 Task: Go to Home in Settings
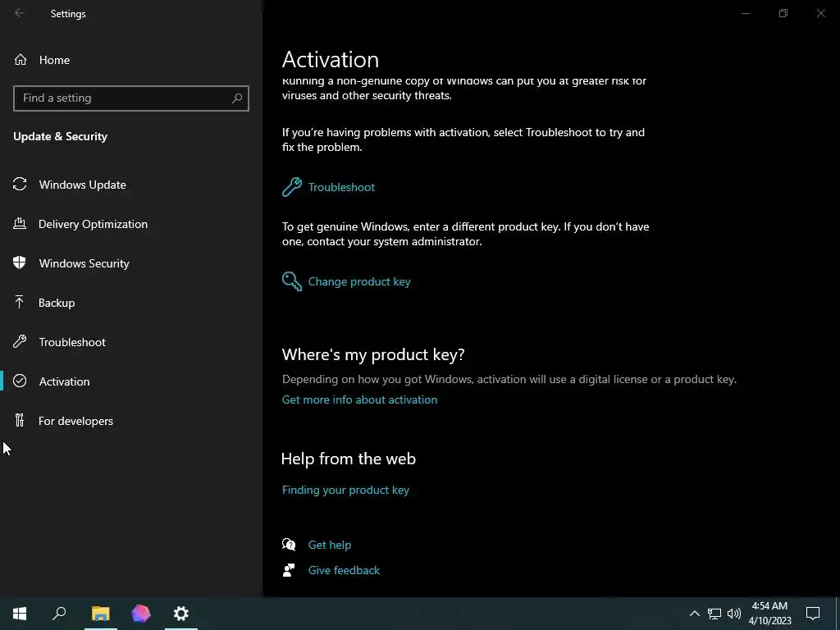[x=54, y=60]
